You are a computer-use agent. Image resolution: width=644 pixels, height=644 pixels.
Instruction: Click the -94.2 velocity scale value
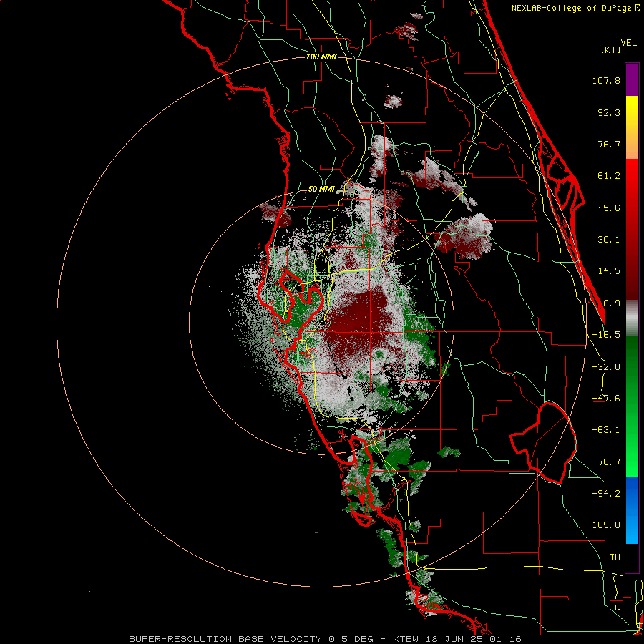[x=606, y=494]
